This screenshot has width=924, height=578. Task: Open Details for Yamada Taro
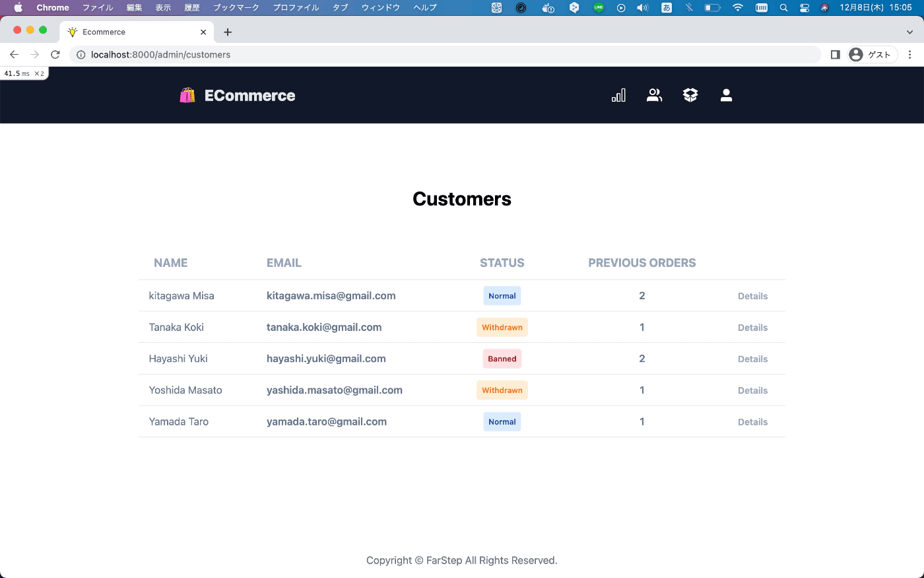click(x=752, y=421)
